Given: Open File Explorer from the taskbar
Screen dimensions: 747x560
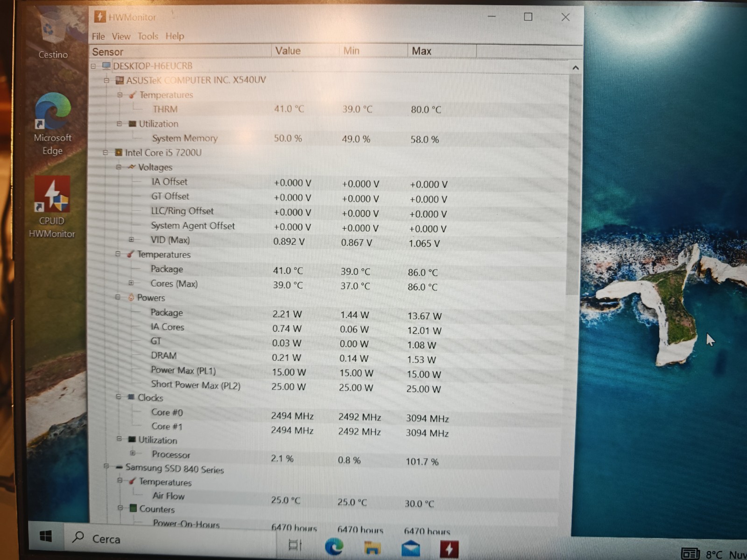Looking at the screenshot, I should 372,547.
